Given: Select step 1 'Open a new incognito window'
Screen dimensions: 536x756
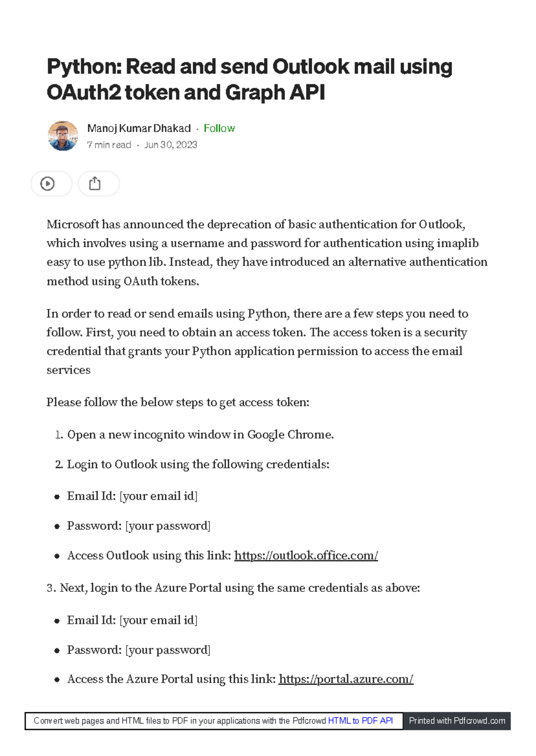Looking at the screenshot, I should [200, 435].
